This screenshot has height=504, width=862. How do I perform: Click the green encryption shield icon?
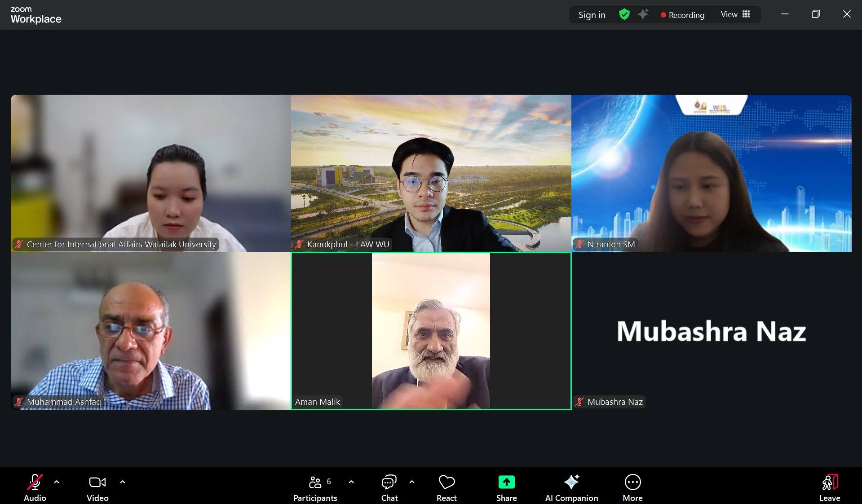pyautogui.click(x=624, y=14)
